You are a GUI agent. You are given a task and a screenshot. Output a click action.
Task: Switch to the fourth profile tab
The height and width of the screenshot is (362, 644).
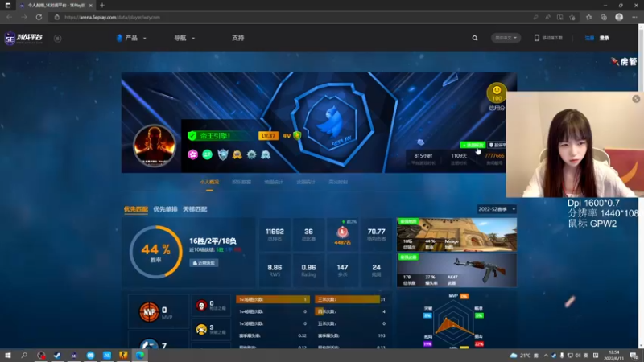pyautogui.click(x=306, y=183)
